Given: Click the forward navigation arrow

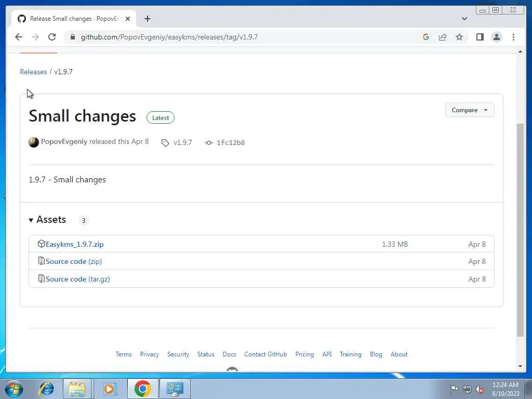Looking at the screenshot, I should pos(35,37).
